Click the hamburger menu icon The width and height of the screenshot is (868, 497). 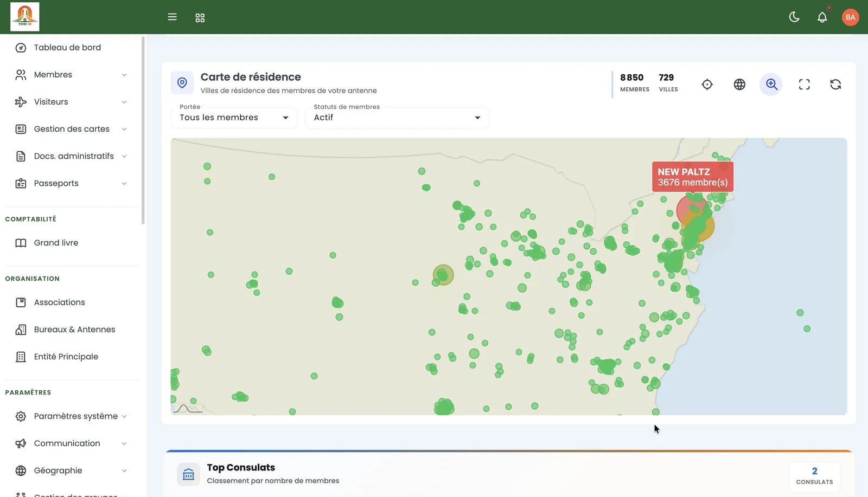(173, 17)
